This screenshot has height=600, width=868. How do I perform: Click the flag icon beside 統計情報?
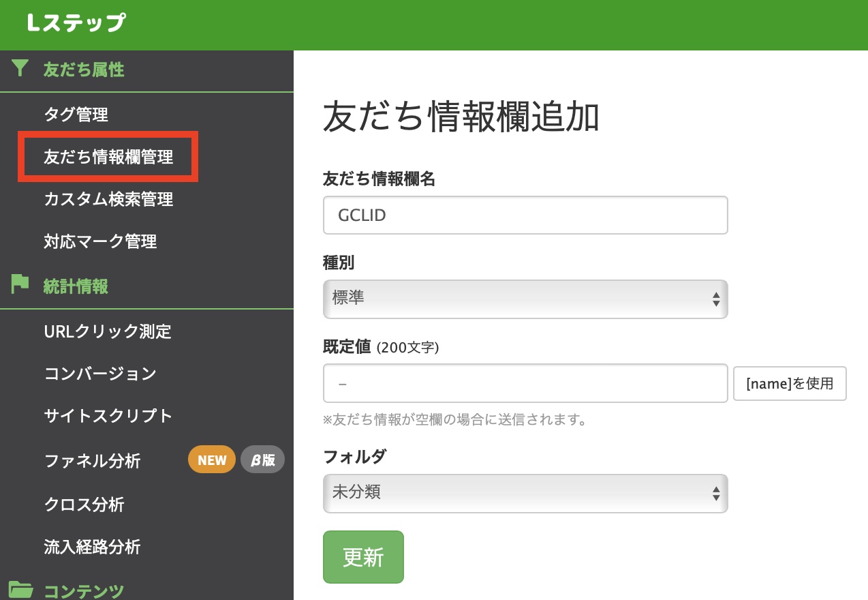tap(19, 284)
